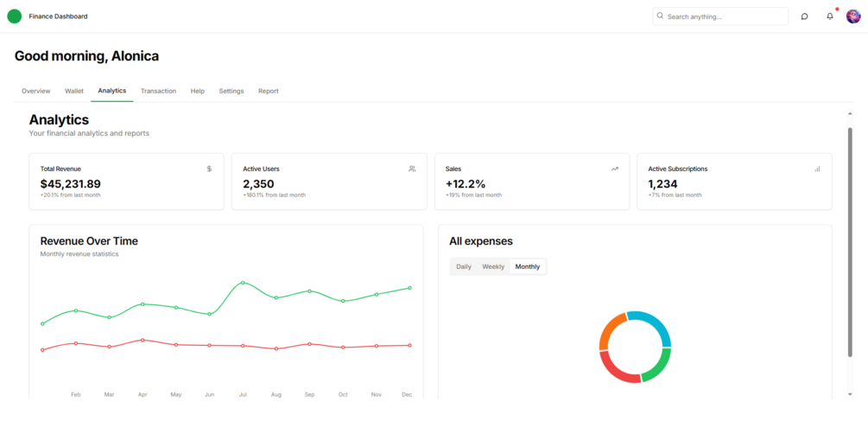Select Monthly in All expenses toggle
This screenshot has height=434, width=868.
(x=528, y=266)
